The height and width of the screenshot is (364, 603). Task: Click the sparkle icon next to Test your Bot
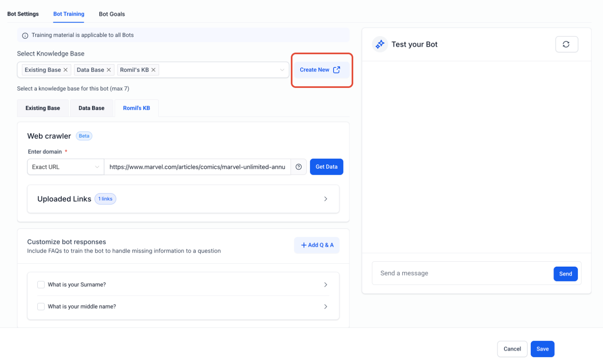coord(380,44)
